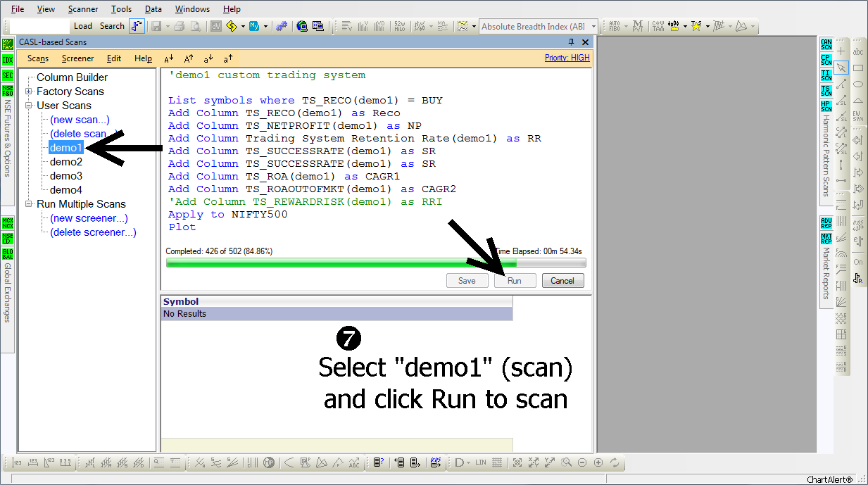The image size is (868, 485).
Task: Click the (delete screener...) link
Action: (93, 232)
